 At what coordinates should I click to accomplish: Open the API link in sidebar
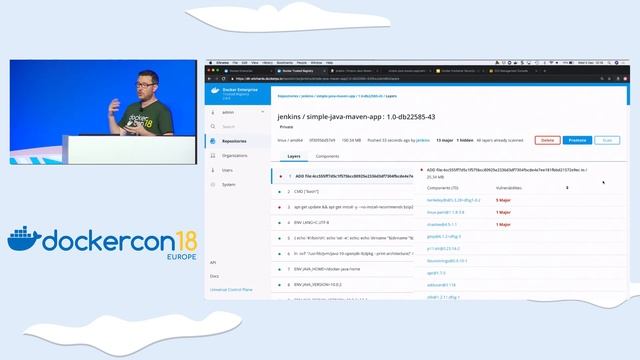tap(213, 262)
